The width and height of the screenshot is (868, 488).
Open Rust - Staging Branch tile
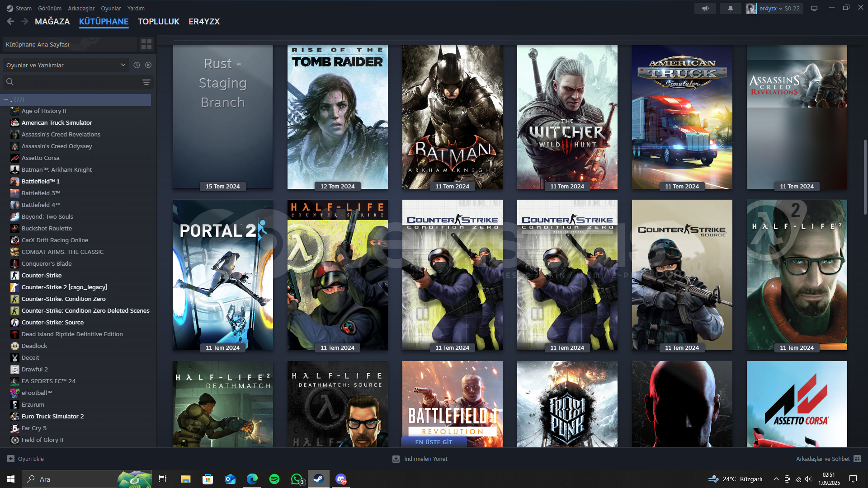coord(223,117)
